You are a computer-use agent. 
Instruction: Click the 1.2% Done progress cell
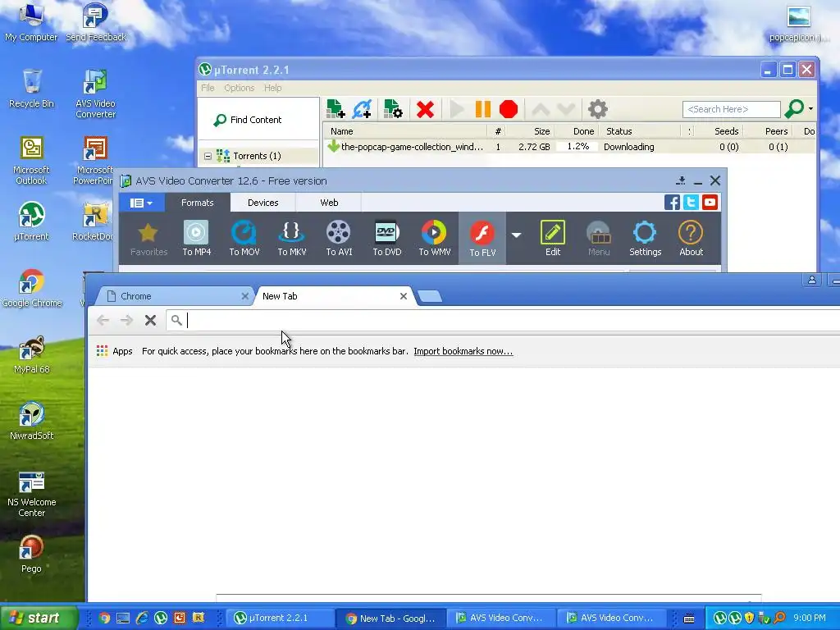[577, 147]
